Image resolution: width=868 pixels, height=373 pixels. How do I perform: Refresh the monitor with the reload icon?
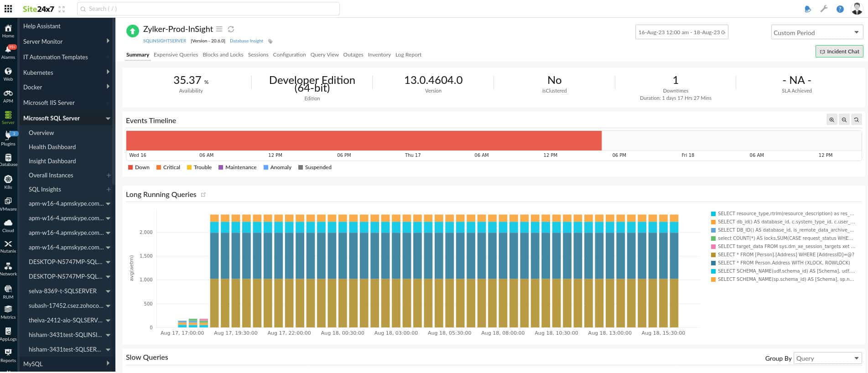tap(231, 29)
